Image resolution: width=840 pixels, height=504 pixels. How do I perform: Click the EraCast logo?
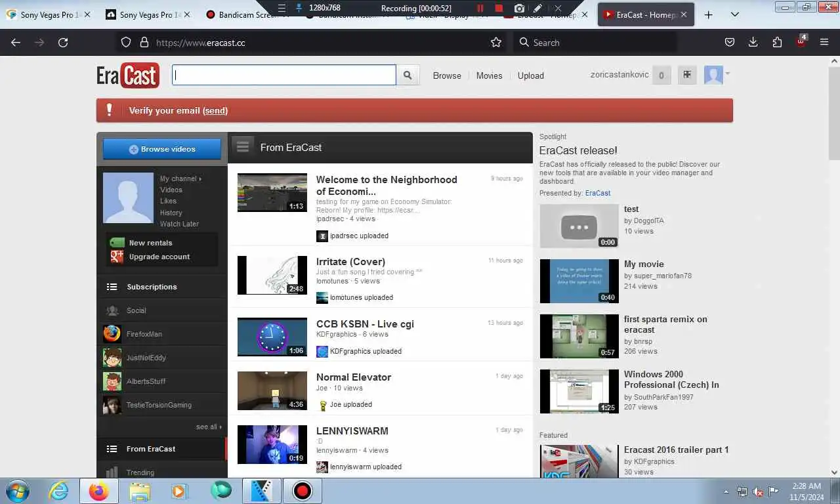pyautogui.click(x=128, y=75)
